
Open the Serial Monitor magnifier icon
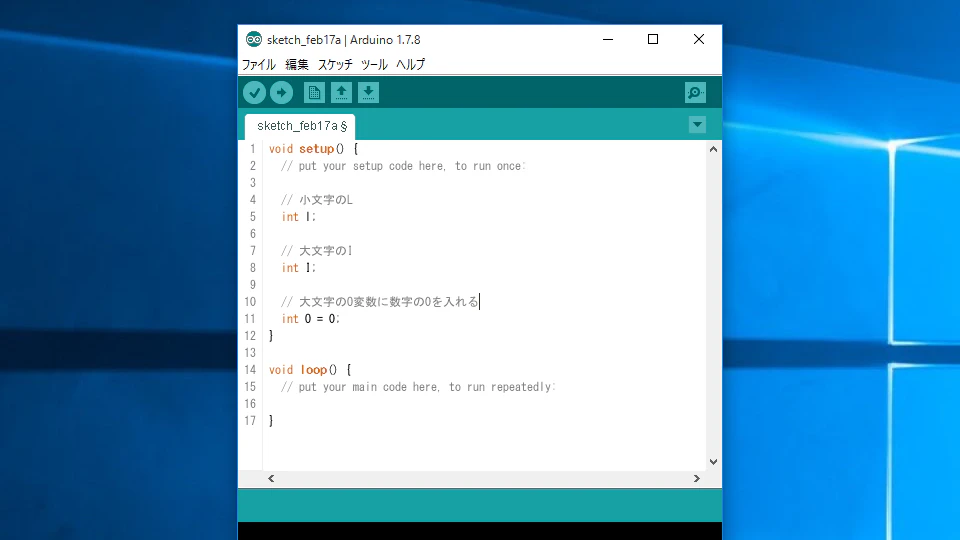tap(695, 92)
